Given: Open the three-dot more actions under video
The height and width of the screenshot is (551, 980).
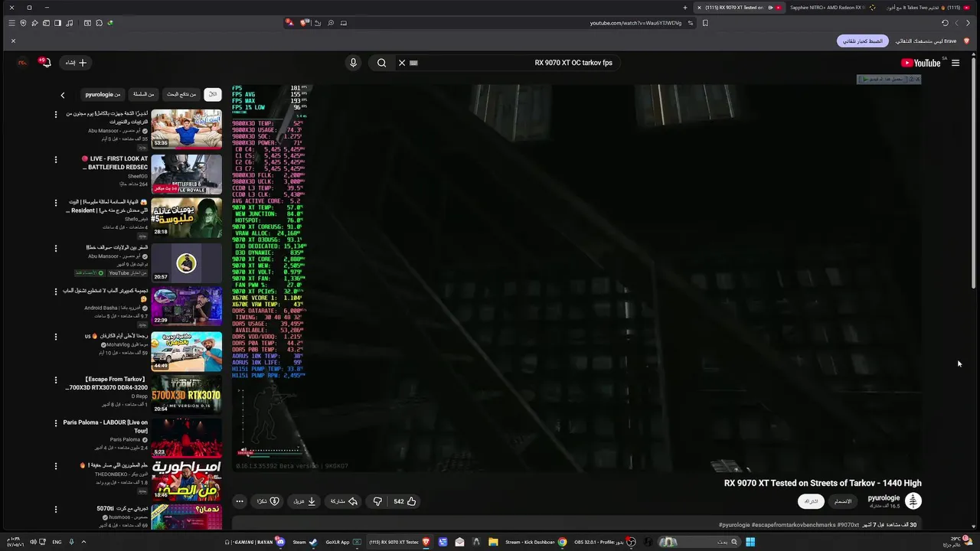Looking at the screenshot, I should [x=240, y=501].
